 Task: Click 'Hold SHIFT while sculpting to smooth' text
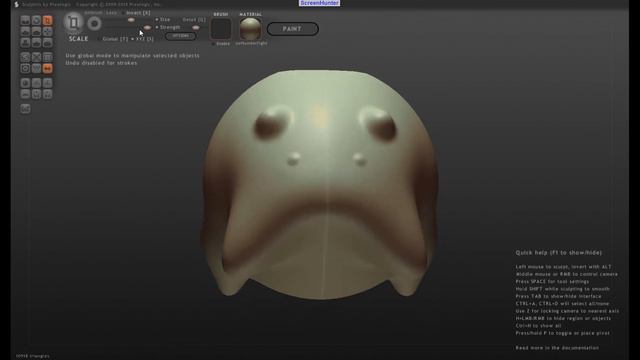coord(562,289)
